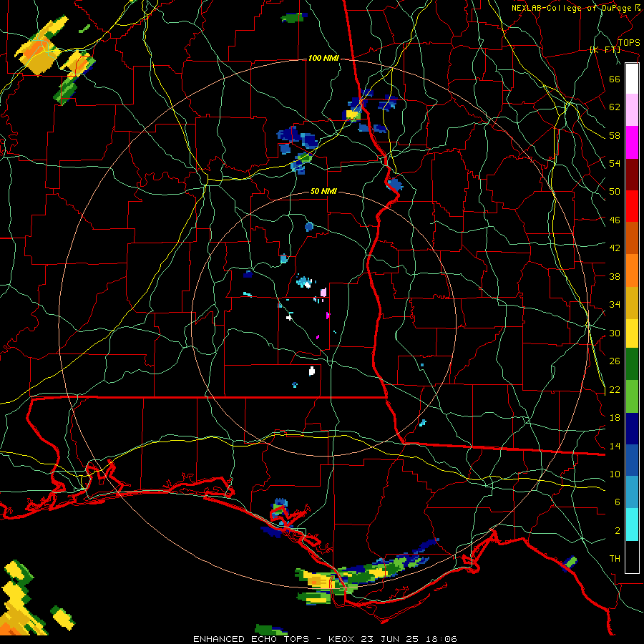Click the '62' legend value
The image size is (644, 644).
click(x=615, y=107)
